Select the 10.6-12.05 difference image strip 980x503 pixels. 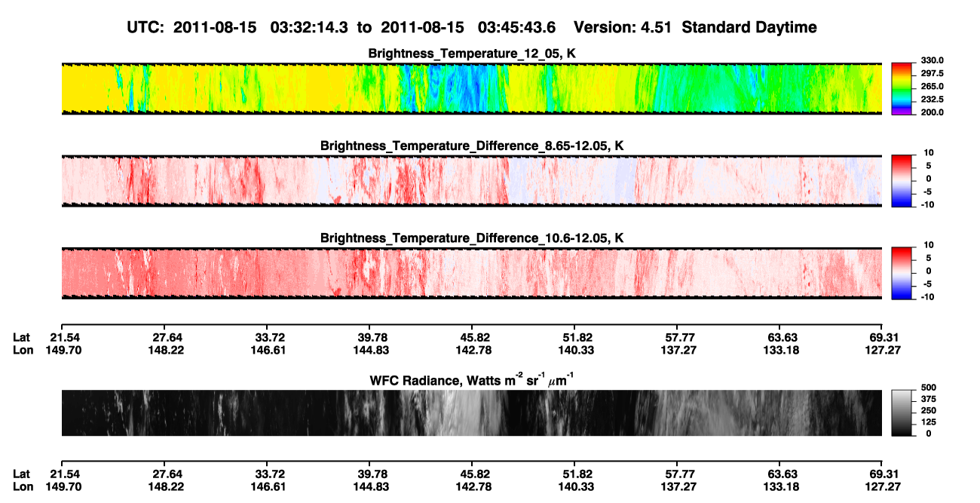pyautogui.click(x=471, y=273)
